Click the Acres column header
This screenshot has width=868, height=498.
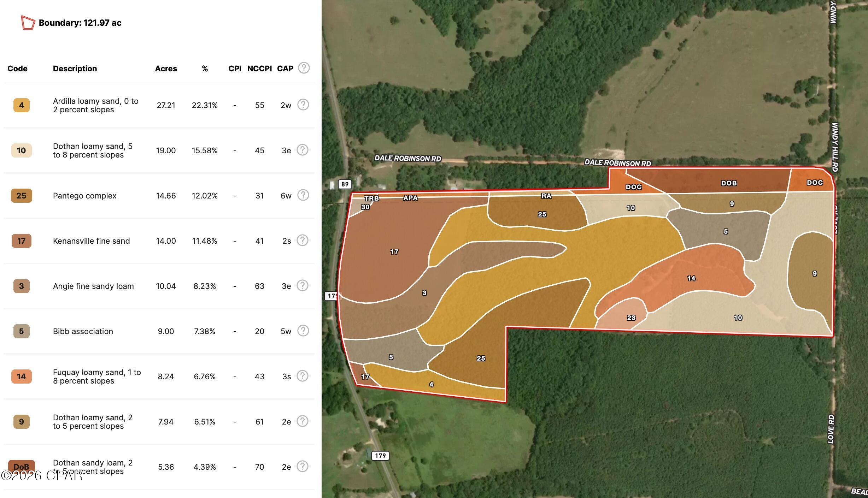coord(166,69)
